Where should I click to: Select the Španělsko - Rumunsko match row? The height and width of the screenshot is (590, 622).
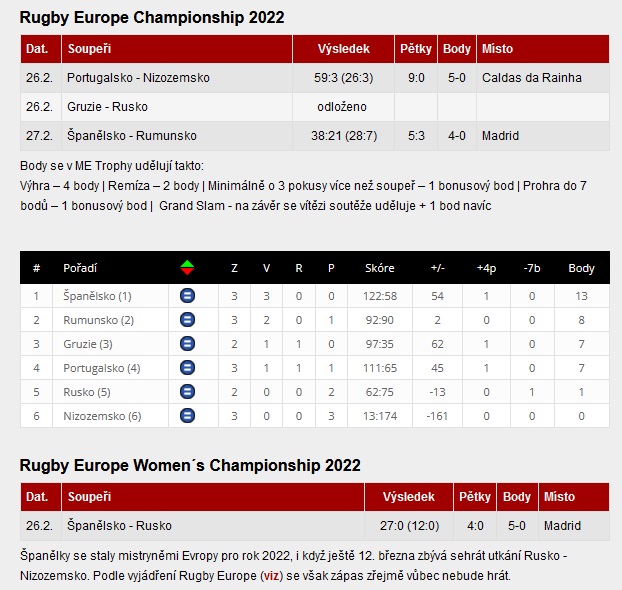pyautogui.click(x=131, y=136)
